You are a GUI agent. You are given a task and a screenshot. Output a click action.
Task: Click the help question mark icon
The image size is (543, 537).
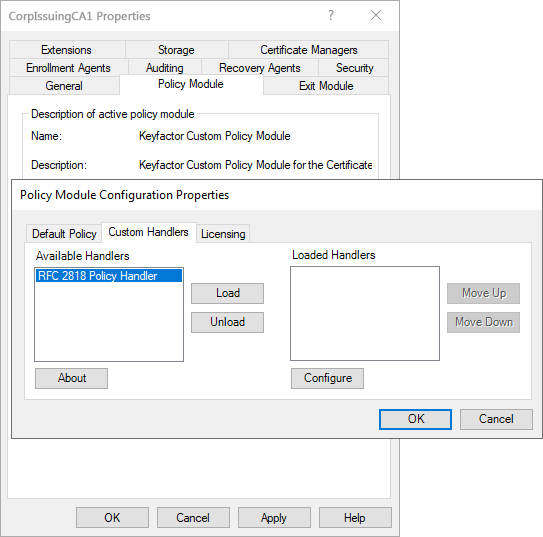point(331,15)
